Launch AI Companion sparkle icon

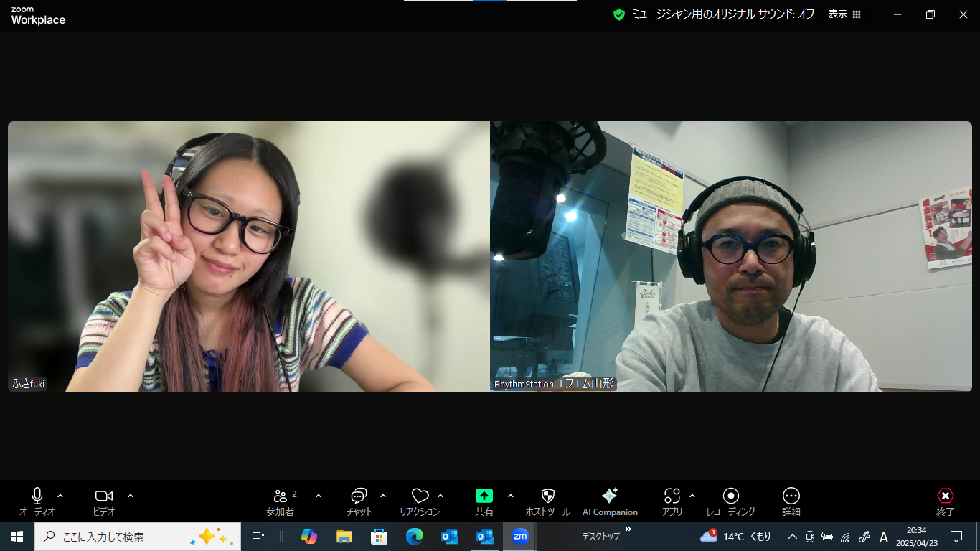click(610, 500)
